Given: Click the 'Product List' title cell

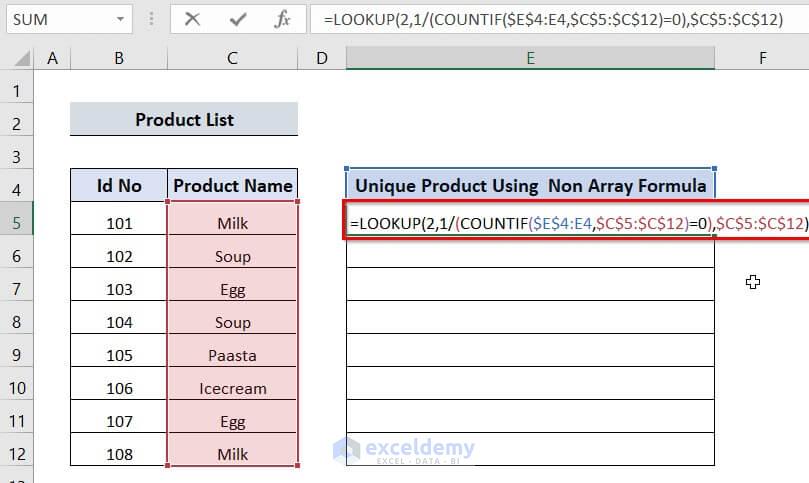Looking at the screenshot, I should 184,119.
